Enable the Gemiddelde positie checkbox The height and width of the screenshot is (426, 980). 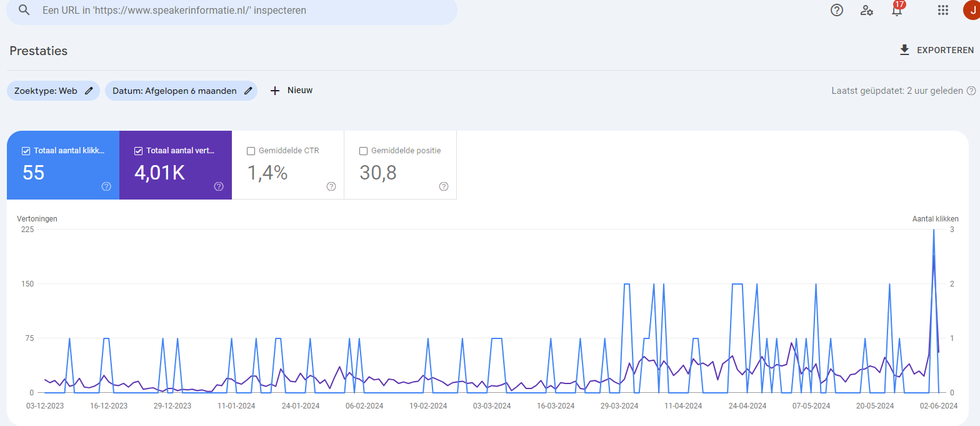click(363, 151)
